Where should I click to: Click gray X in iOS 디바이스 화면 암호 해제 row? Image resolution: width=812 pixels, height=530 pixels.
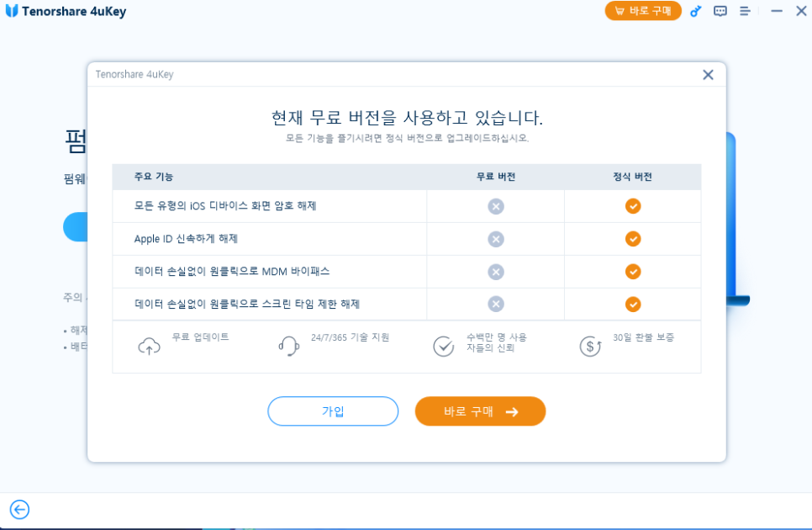496,206
